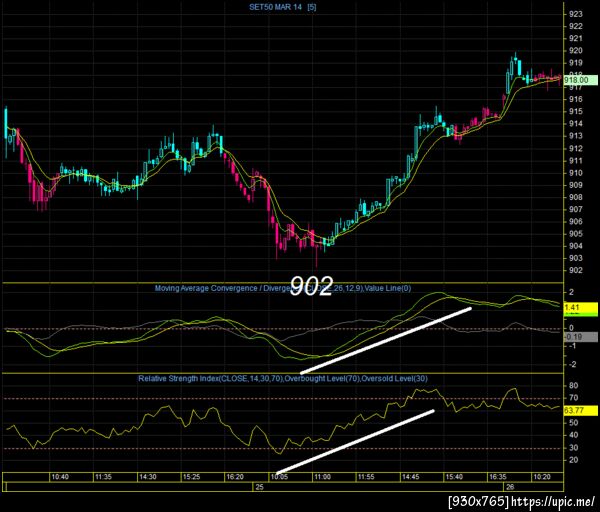Click the 16:35 time axis label
This screenshot has width=600, height=512.
(x=498, y=477)
